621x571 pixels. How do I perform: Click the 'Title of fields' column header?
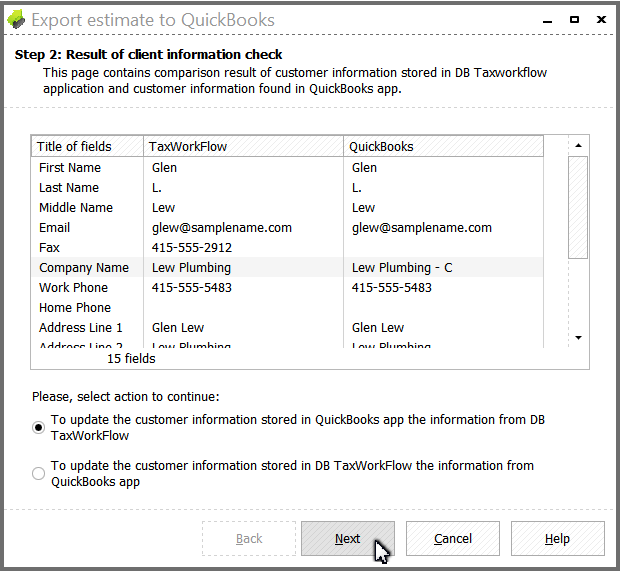[x=87, y=147]
